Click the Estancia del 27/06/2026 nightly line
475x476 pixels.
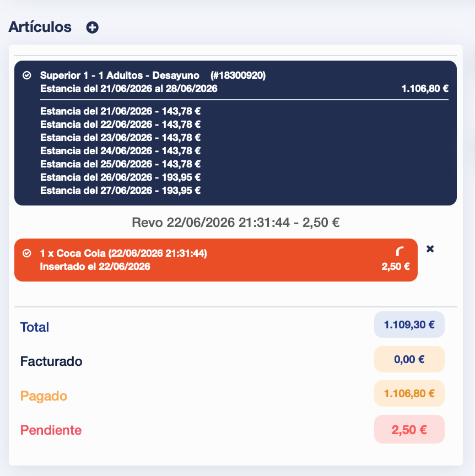pyautogui.click(x=120, y=191)
